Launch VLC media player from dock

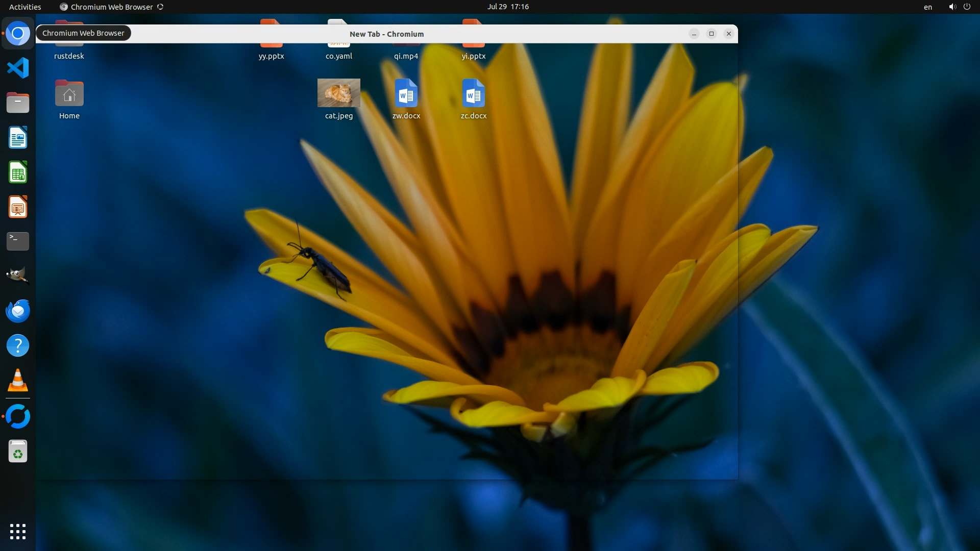[18, 380]
